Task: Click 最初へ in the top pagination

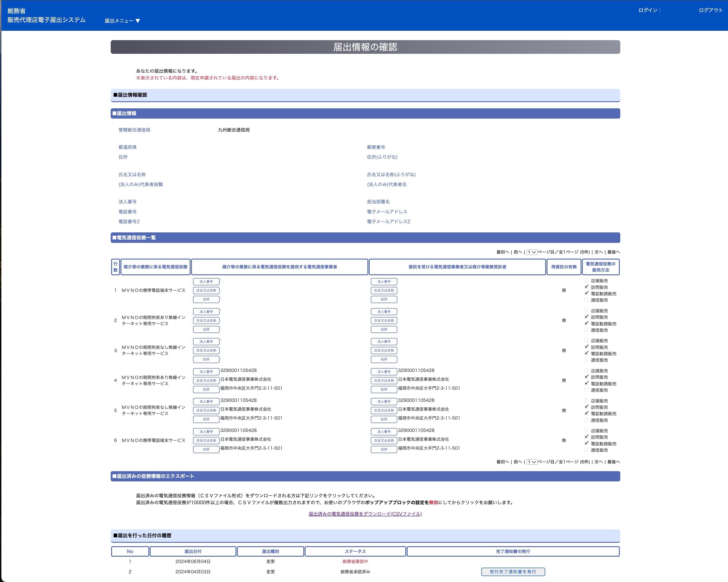Action: [503, 252]
